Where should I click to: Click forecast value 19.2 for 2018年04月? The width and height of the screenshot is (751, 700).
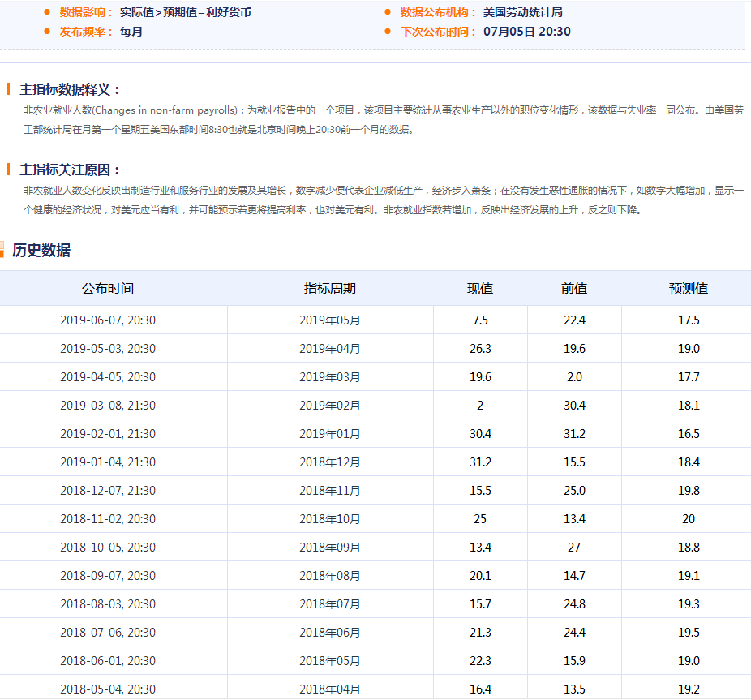click(x=689, y=689)
